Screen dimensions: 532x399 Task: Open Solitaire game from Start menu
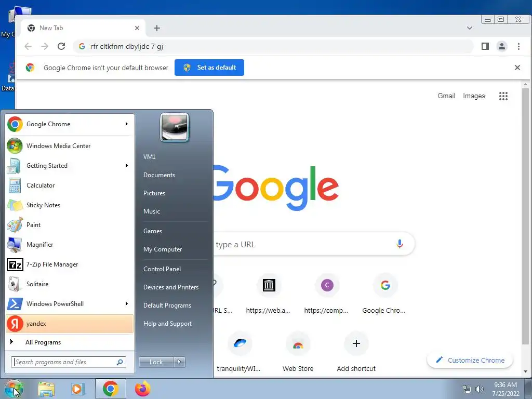click(70, 284)
